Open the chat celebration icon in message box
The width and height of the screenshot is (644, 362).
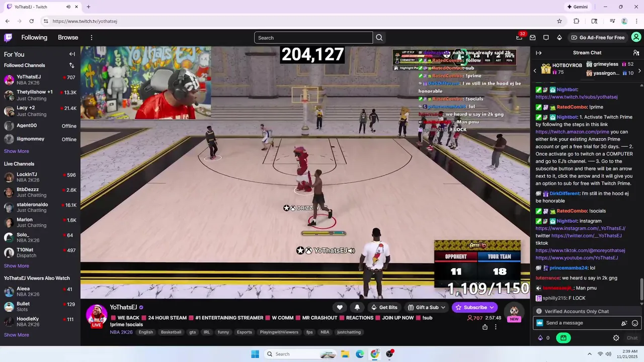[624, 323]
